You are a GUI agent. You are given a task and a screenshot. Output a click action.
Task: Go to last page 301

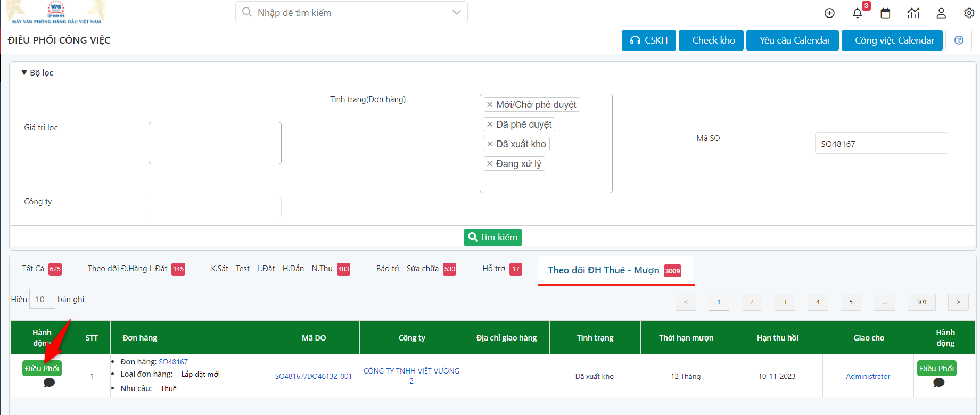click(x=921, y=302)
